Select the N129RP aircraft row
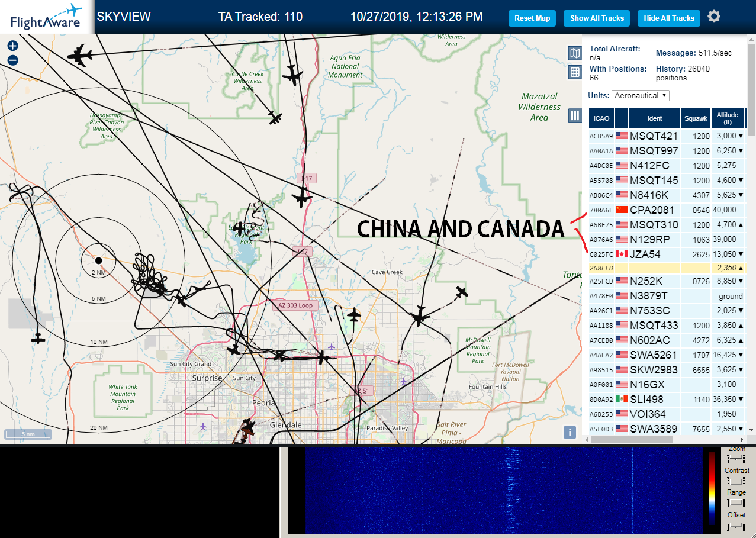756x538 pixels. click(x=667, y=239)
